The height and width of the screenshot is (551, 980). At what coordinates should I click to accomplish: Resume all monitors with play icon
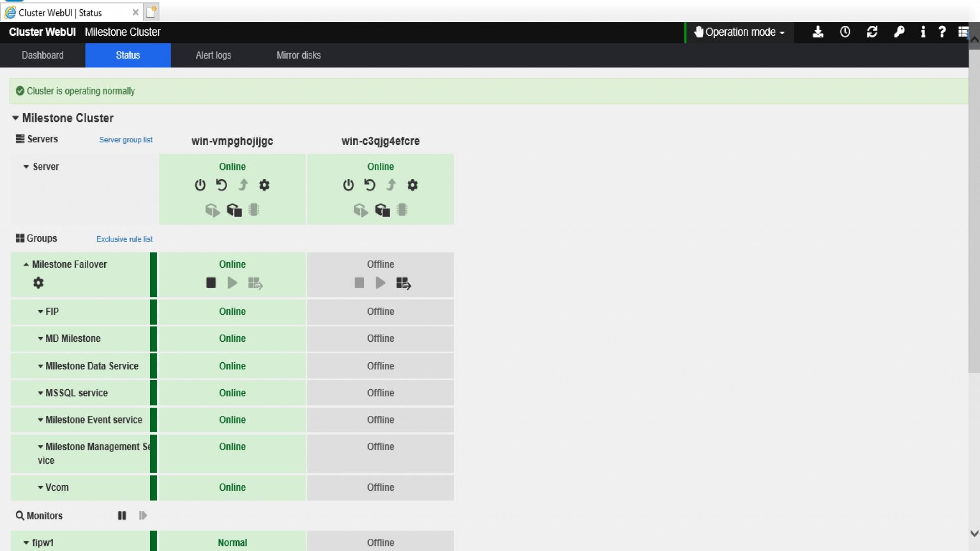143,516
